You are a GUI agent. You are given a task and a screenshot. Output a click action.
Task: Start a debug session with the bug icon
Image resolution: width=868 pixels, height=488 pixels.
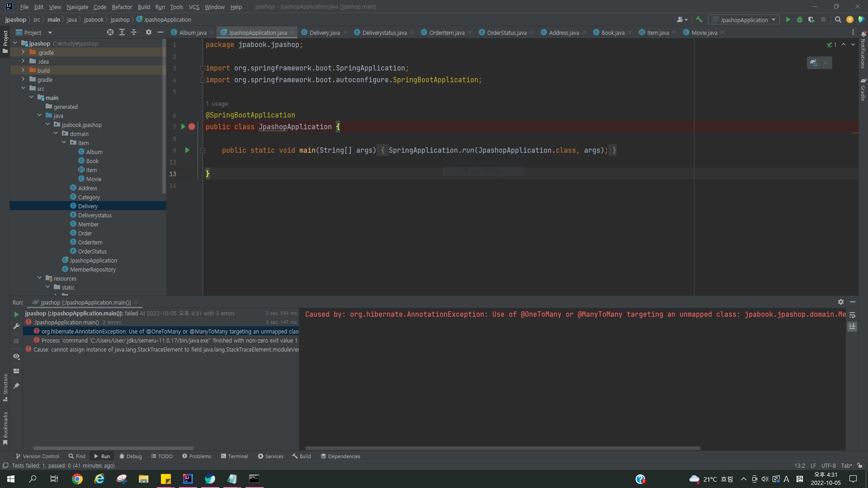click(x=799, y=19)
